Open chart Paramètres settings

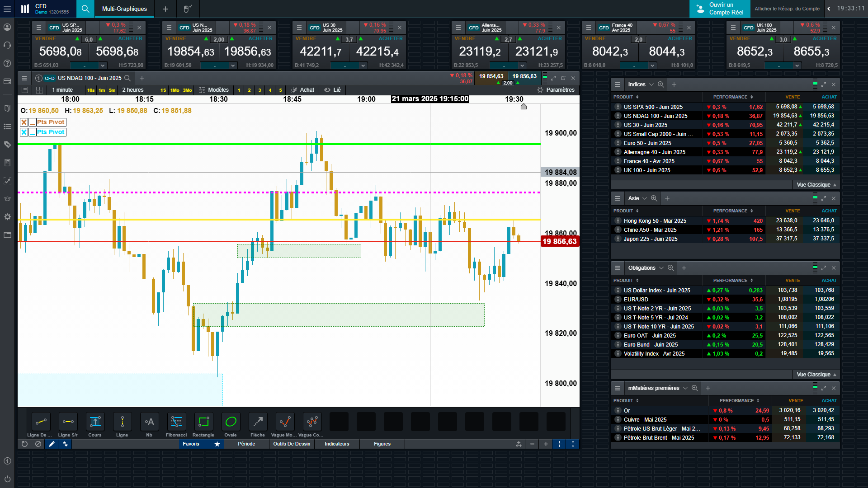click(556, 90)
